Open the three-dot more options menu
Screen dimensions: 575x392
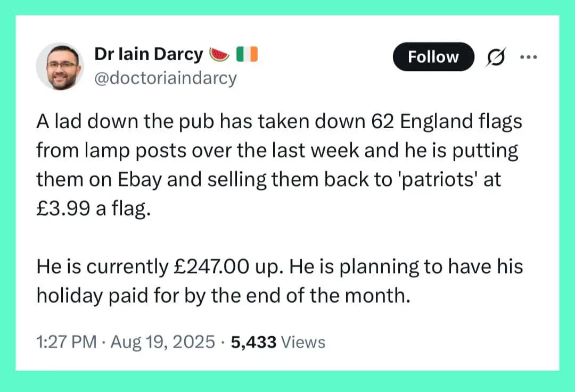click(528, 56)
